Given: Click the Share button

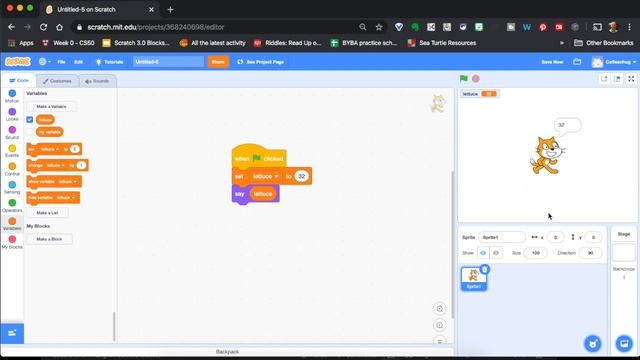Looking at the screenshot, I should 218,62.
